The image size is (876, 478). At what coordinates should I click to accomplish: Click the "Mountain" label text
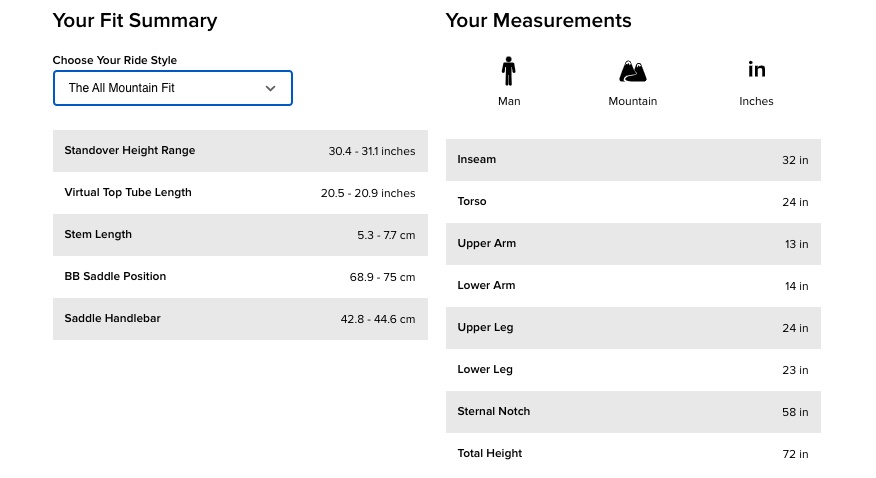(x=632, y=101)
